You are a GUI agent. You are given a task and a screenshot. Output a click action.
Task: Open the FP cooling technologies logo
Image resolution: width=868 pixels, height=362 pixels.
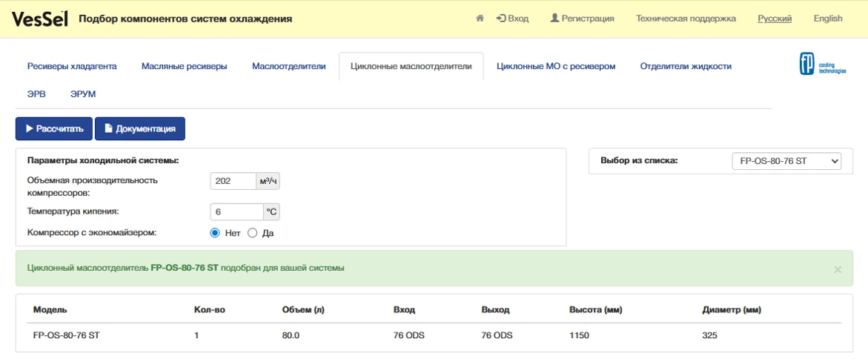[823, 64]
